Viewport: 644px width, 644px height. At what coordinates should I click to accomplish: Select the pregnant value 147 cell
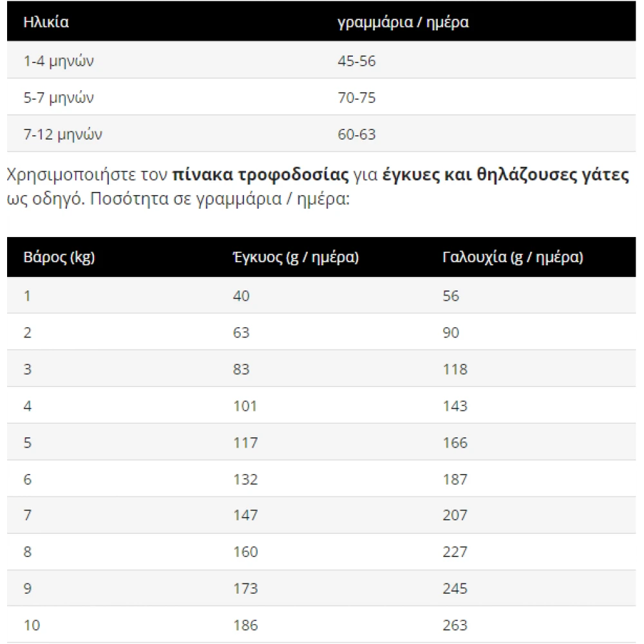point(245,515)
